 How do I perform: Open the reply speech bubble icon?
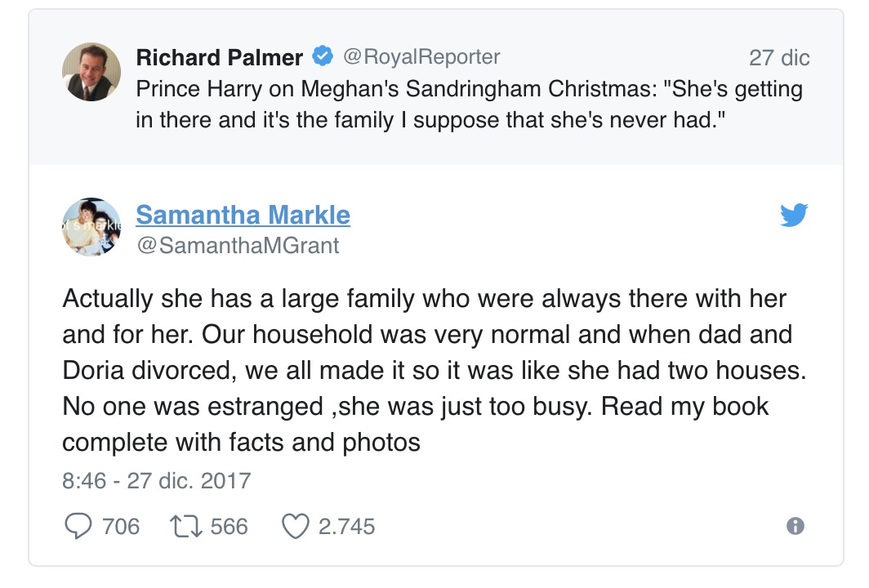pos(78,526)
